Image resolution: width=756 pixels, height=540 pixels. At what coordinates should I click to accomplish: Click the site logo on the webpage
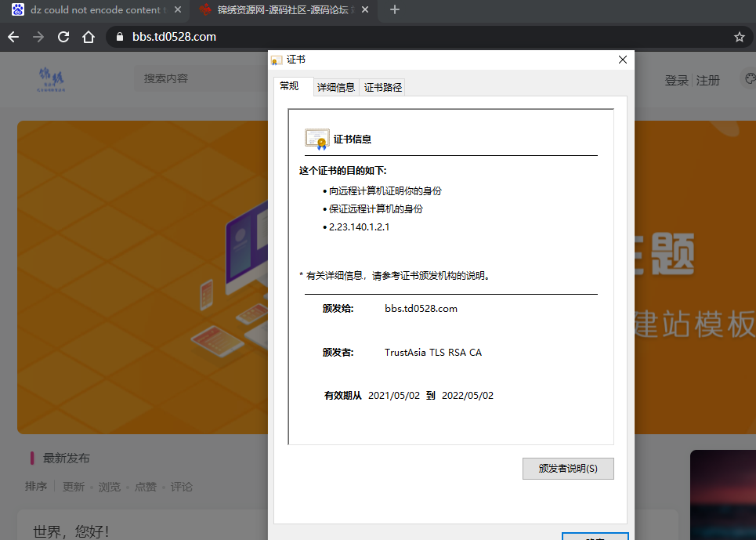(52, 80)
